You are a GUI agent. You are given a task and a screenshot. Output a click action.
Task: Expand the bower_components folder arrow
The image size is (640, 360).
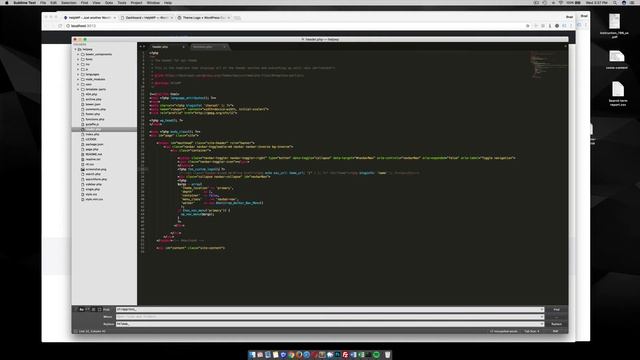78,54
